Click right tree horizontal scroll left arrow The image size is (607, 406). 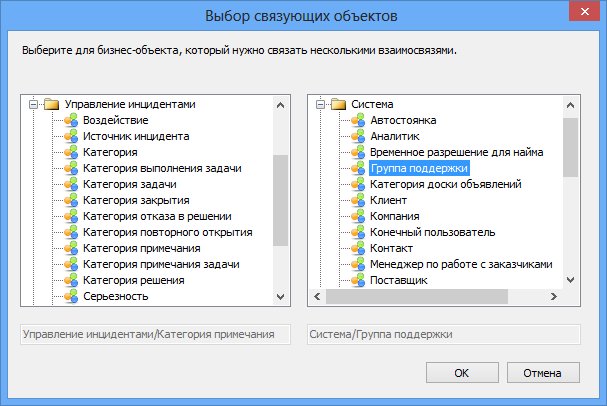tap(317, 296)
